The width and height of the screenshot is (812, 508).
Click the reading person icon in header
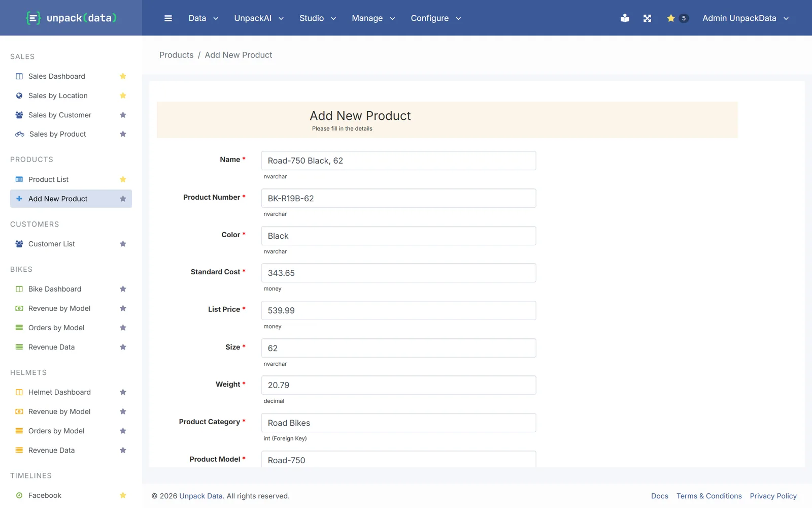click(625, 18)
